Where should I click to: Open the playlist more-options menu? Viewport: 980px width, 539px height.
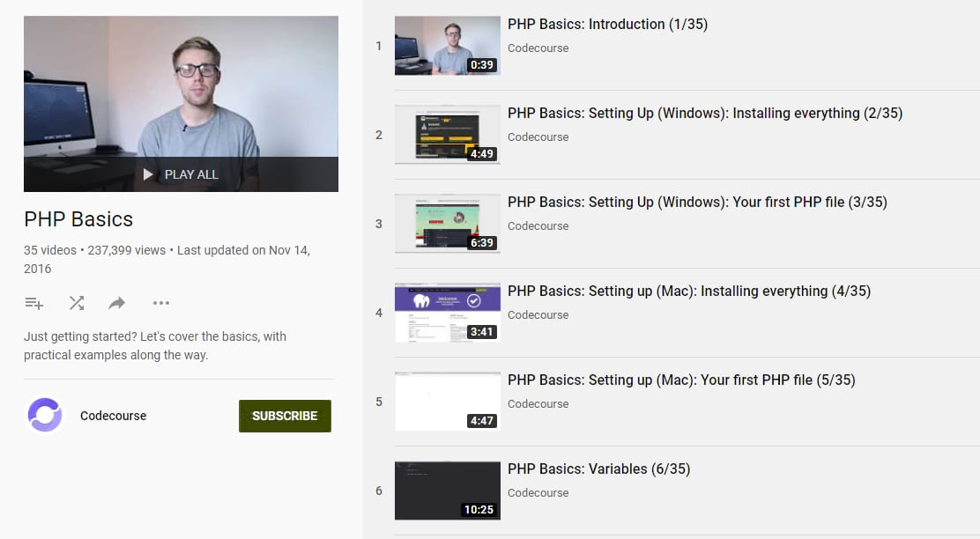pos(160,303)
